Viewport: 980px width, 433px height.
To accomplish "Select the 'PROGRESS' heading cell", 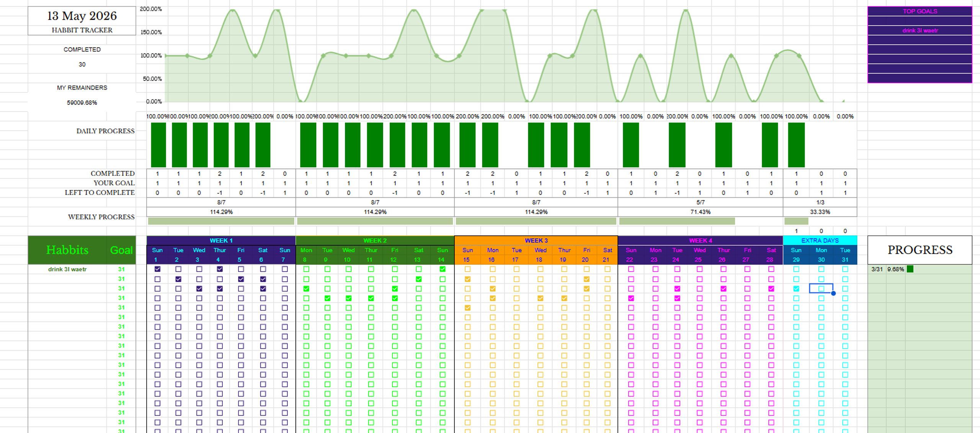I will pyautogui.click(x=920, y=250).
